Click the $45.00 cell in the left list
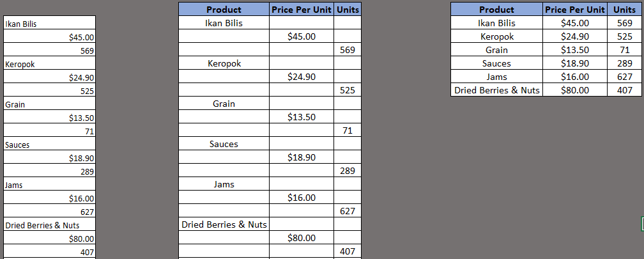Image resolution: width=644 pixels, height=259 pixels. pyautogui.click(x=49, y=36)
